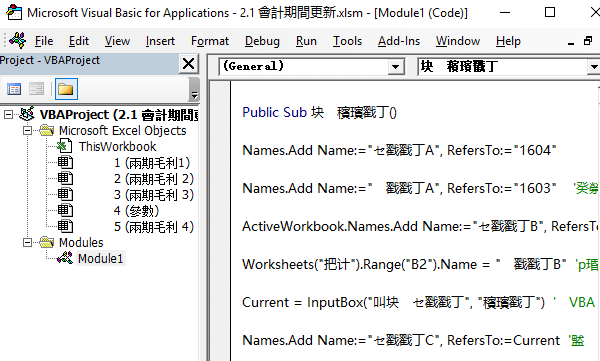Close the Project - VBAProject pane
Viewport: 600px width, 361px height.
[189, 64]
